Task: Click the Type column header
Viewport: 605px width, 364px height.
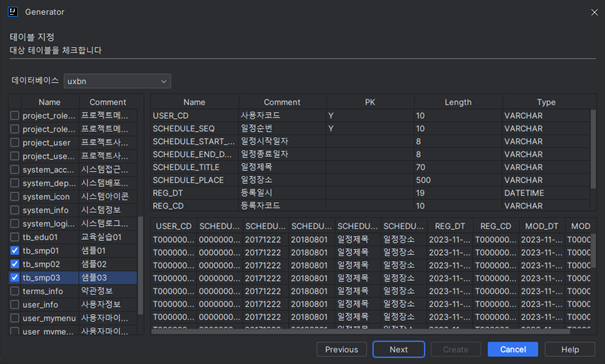Action: (x=546, y=102)
